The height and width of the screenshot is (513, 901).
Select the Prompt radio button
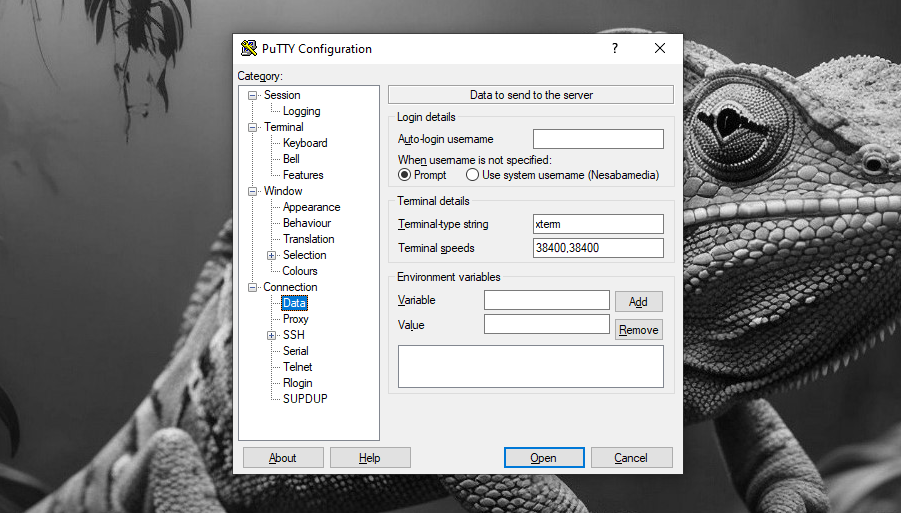pos(405,175)
